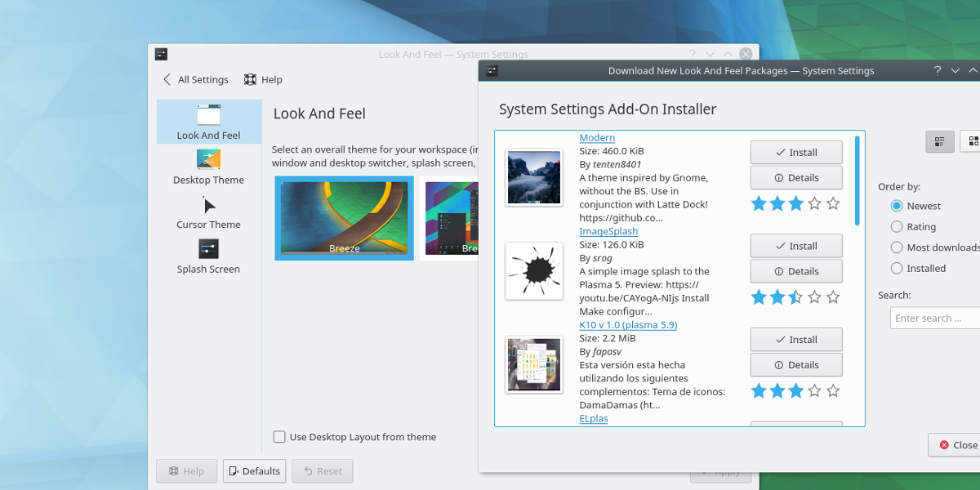Order by Newest
Screen dimensions: 980x490
click(916, 206)
